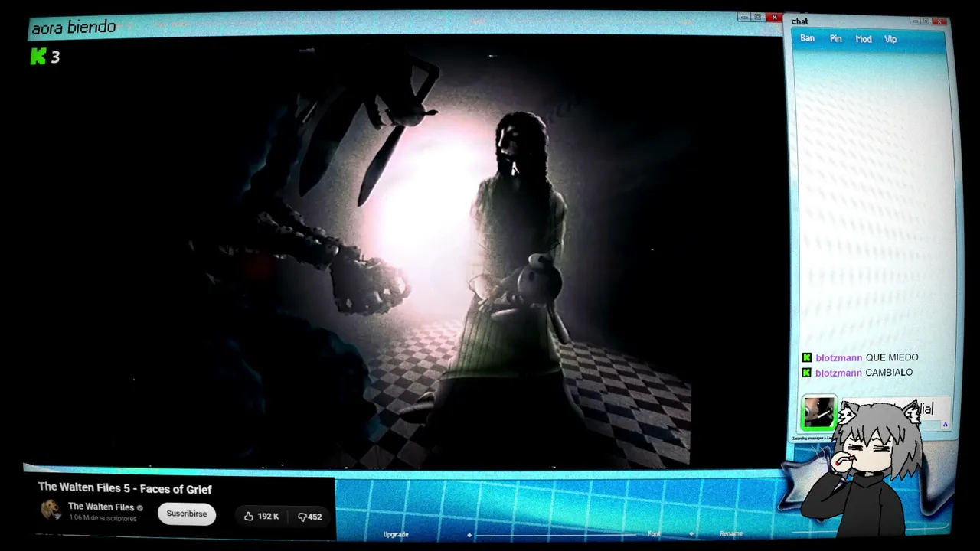Click the Suscribirse button
The height and width of the screenshot is (551, 980).
tap(187, 514)
